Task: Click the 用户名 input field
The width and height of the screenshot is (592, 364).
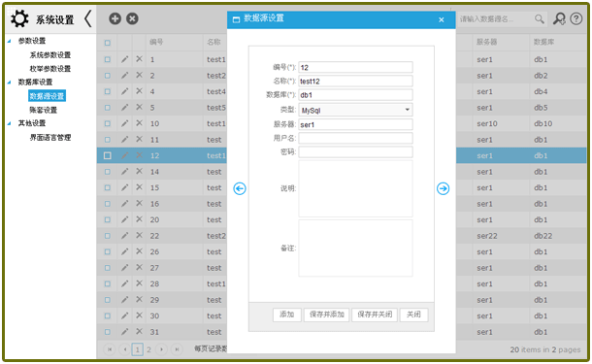Action: click(x=355, y=138)
